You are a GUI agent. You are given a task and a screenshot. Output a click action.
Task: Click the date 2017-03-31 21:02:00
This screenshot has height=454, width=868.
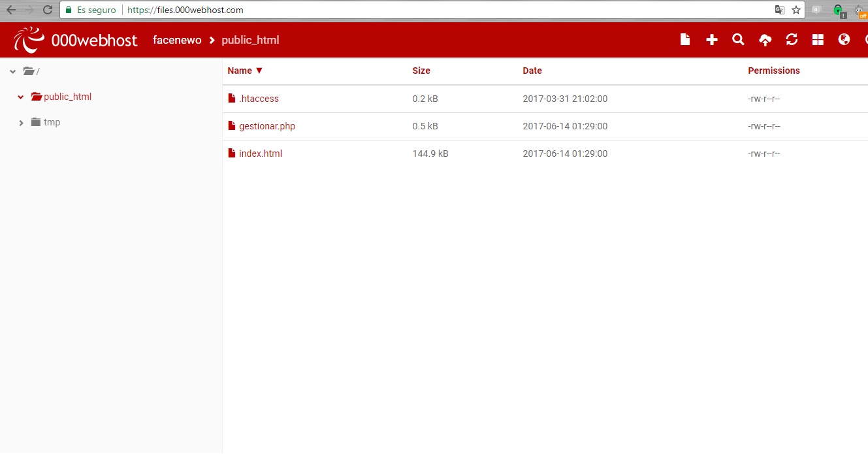[x=565, y=99]
